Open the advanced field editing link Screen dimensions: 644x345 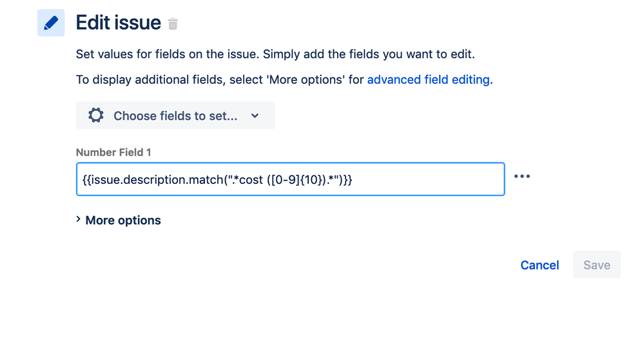[x=429, y=79]
